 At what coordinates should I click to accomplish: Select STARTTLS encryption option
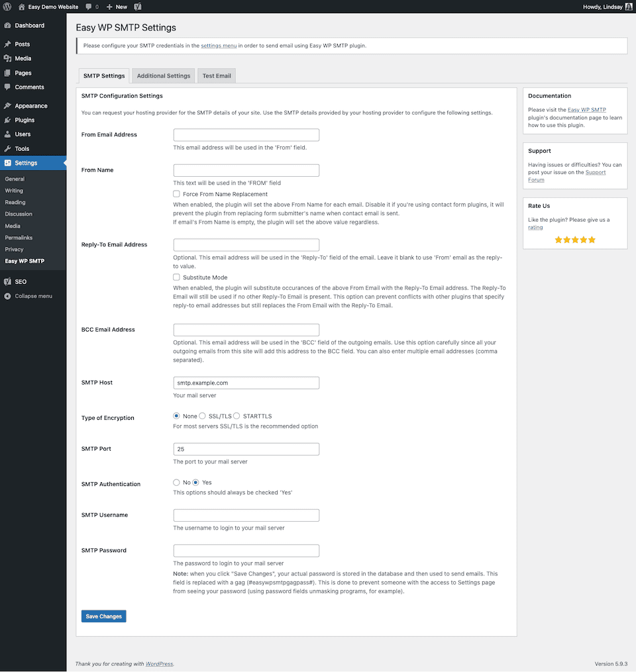click(x=237, y=416)
